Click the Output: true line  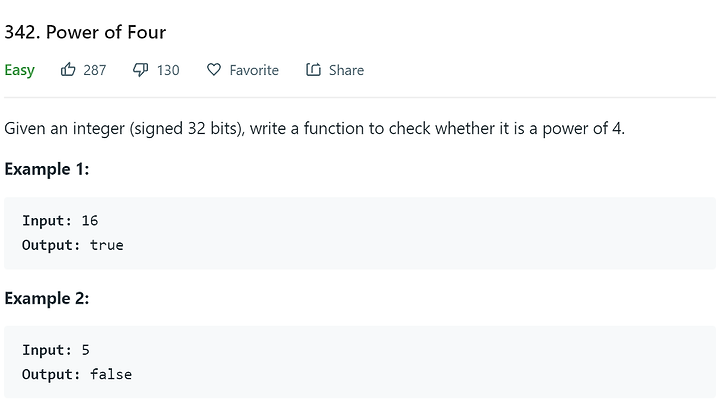73,245
